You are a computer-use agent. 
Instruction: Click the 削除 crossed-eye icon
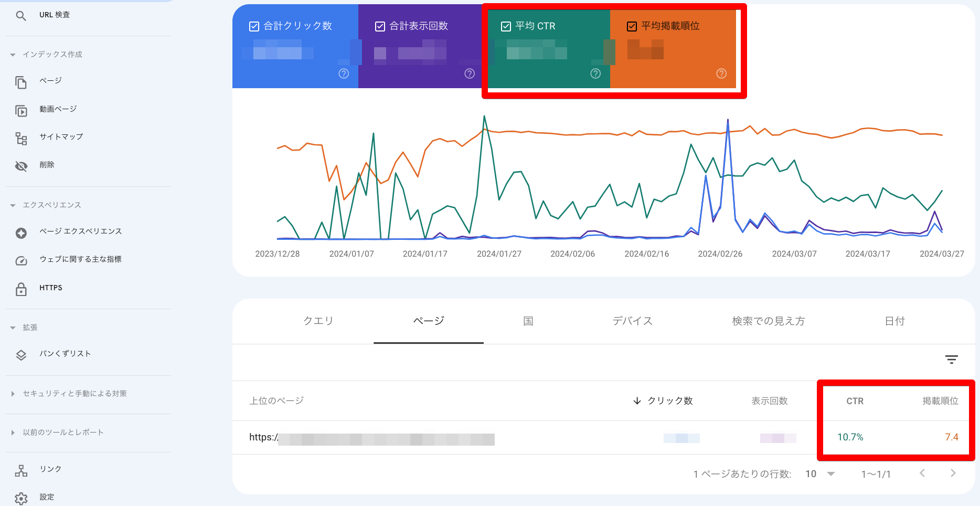21,166
